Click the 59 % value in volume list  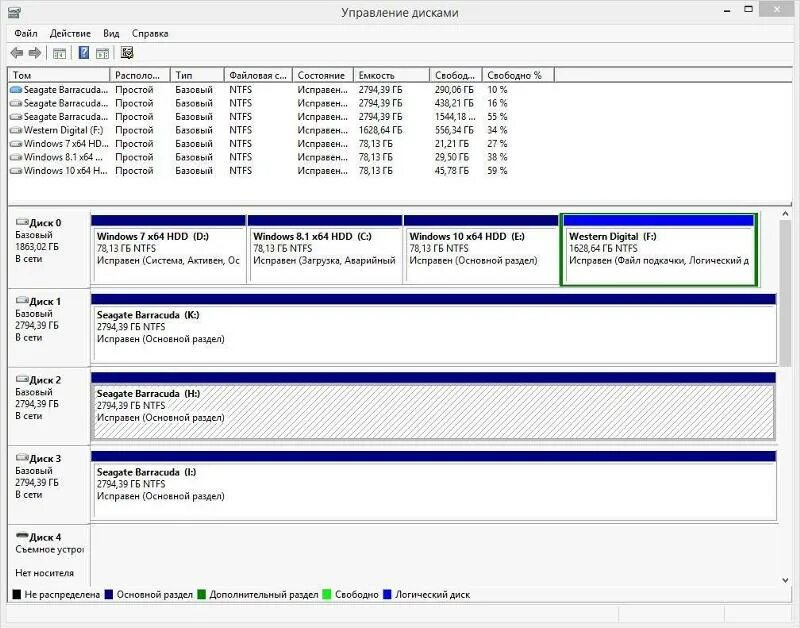tap(497, 171)
